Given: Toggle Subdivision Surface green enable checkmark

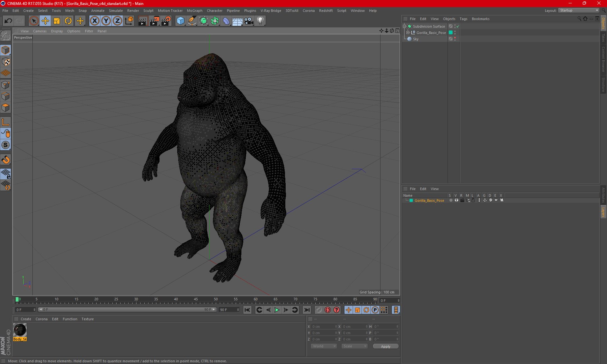Looking at the screenshot, I should (458, 26).
